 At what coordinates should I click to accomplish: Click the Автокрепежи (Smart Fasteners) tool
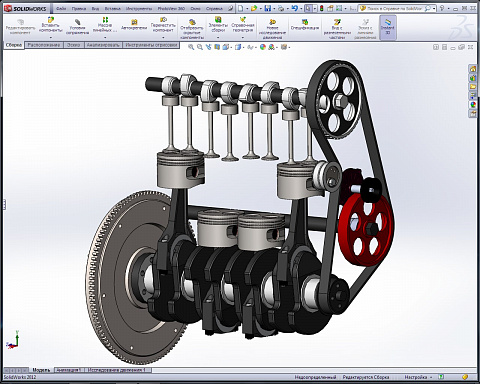[134, 25]
